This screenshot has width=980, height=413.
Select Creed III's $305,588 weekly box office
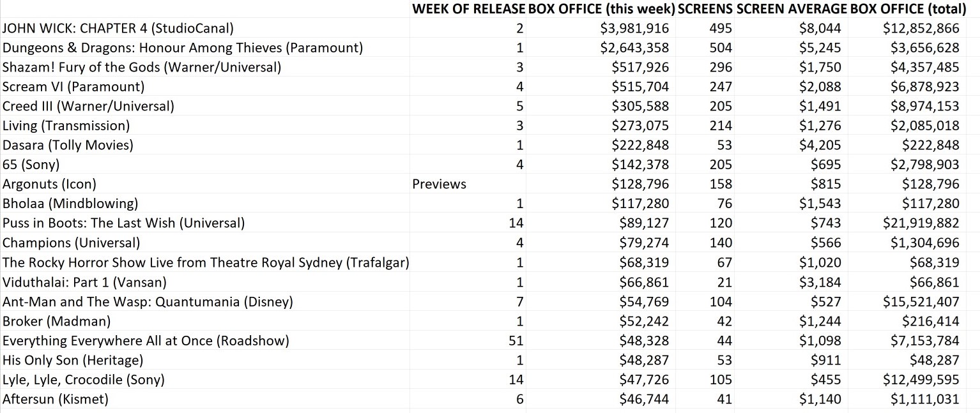coord(640,106)
